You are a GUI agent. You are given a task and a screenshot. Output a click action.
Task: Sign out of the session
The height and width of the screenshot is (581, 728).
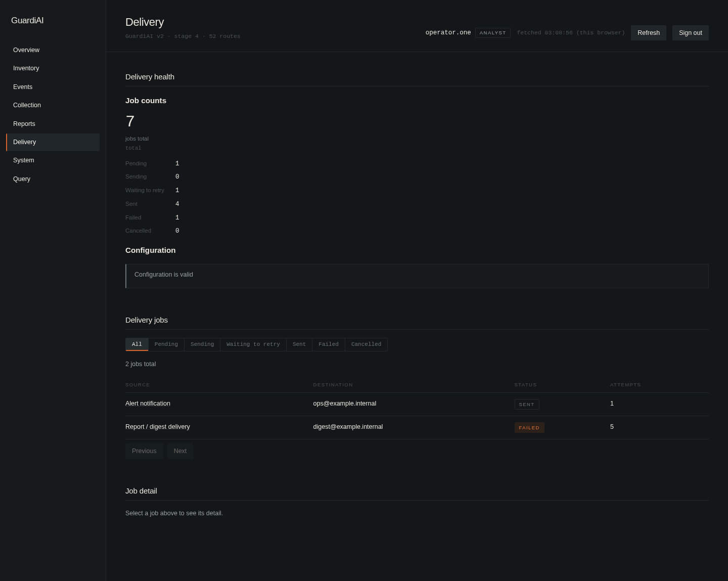(691, 33)
